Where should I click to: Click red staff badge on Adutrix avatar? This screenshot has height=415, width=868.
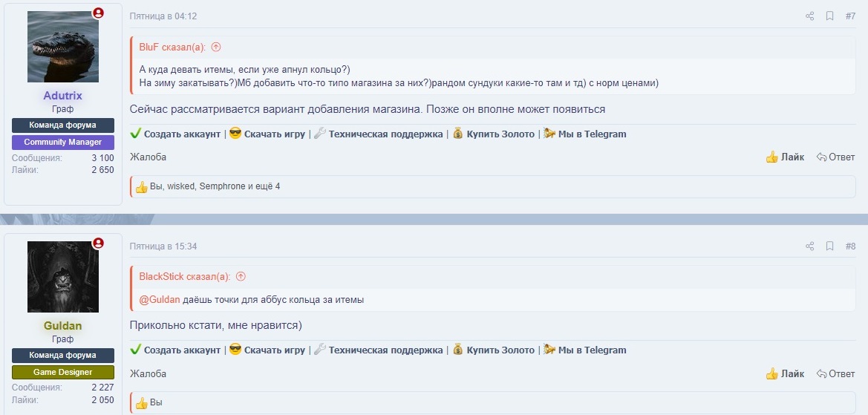click(x=98, y=13)
